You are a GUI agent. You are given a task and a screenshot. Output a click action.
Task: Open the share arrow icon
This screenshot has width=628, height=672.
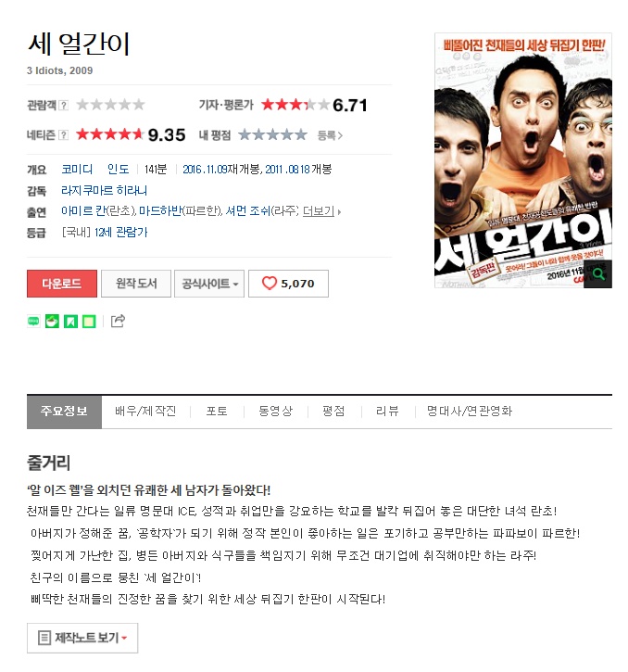click(x=118, y=321)
